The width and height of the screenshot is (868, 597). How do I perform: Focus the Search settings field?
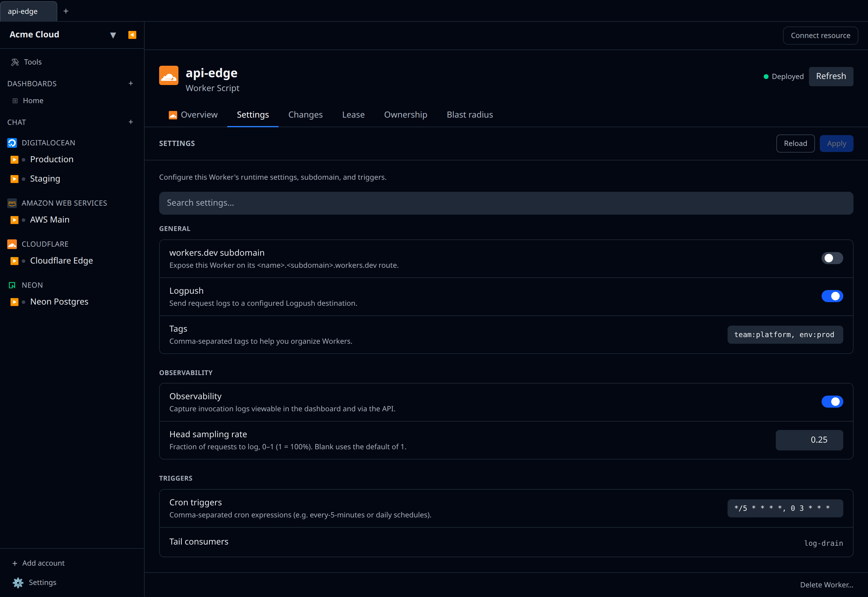coord(506,203)
